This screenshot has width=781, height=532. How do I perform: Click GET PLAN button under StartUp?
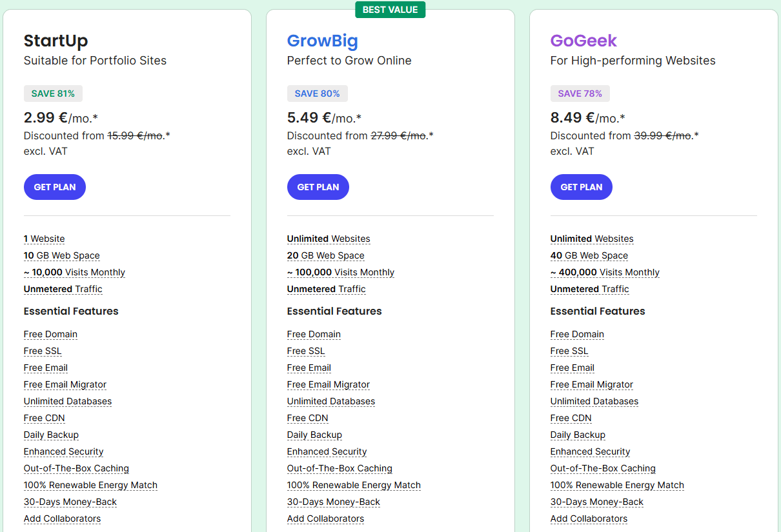(55, 187)
